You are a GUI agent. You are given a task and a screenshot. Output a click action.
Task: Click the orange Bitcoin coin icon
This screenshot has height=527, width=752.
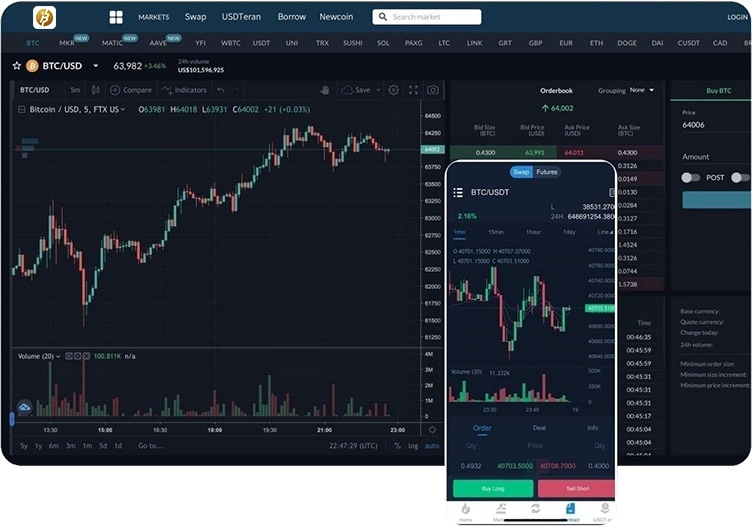(32, 66)
